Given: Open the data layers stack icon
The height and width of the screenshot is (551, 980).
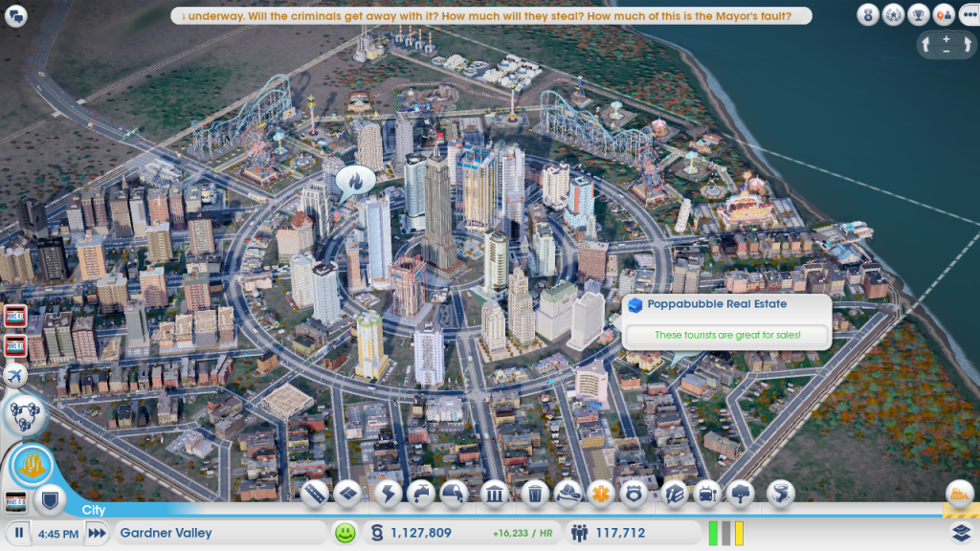Looking at the screenshot, I should click(961, 533).
